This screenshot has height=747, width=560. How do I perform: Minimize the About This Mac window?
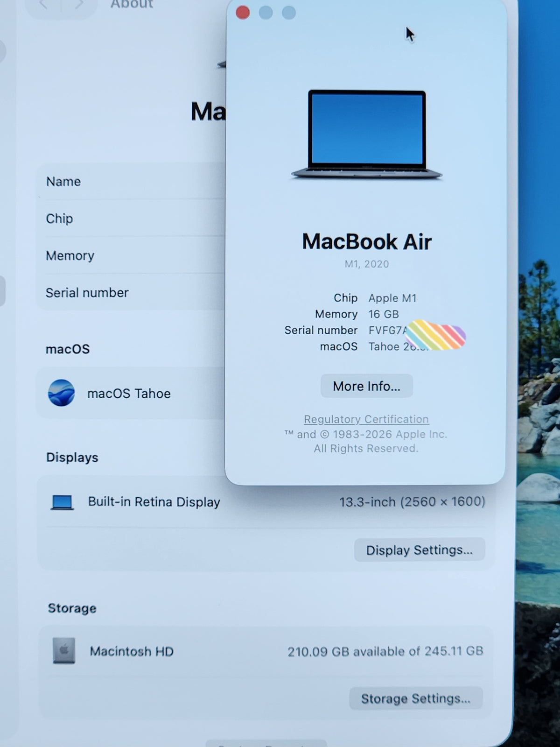266,13
